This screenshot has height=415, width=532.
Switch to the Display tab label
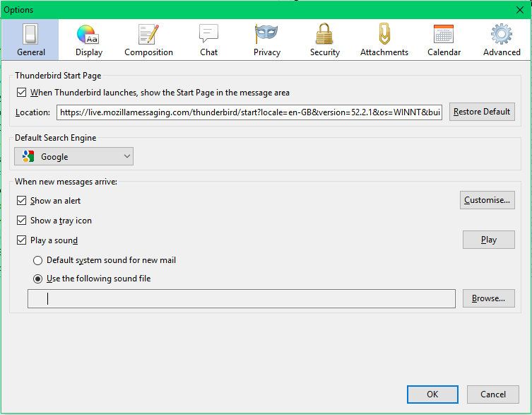[89, 52]
